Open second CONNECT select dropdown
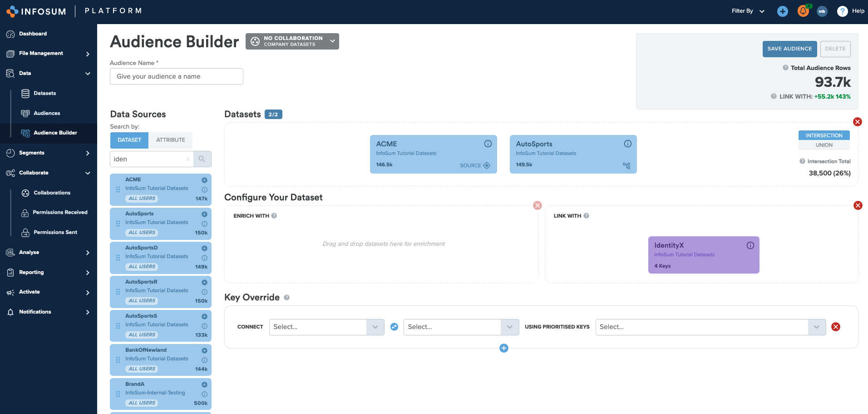The width and height of the screenshot is (868, 414). tap(461, 327)
